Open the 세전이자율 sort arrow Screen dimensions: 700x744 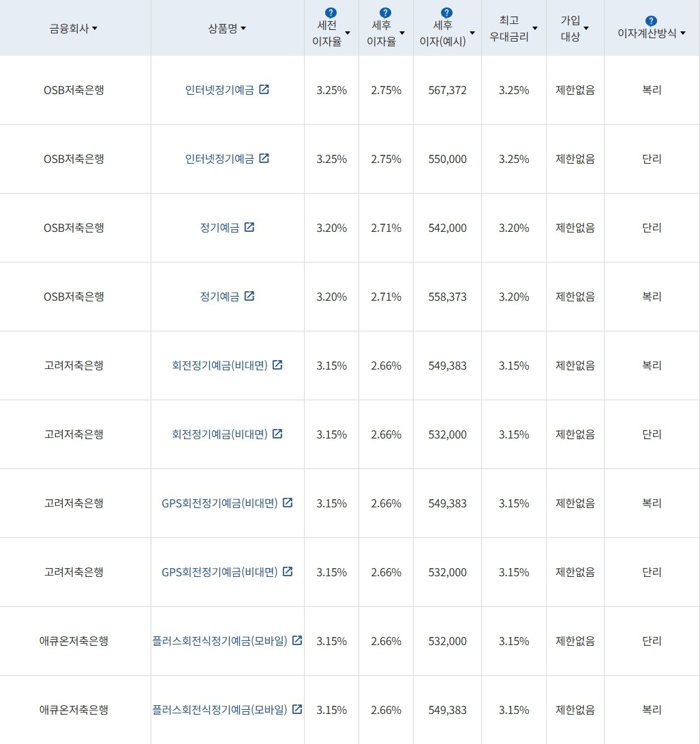347,32
